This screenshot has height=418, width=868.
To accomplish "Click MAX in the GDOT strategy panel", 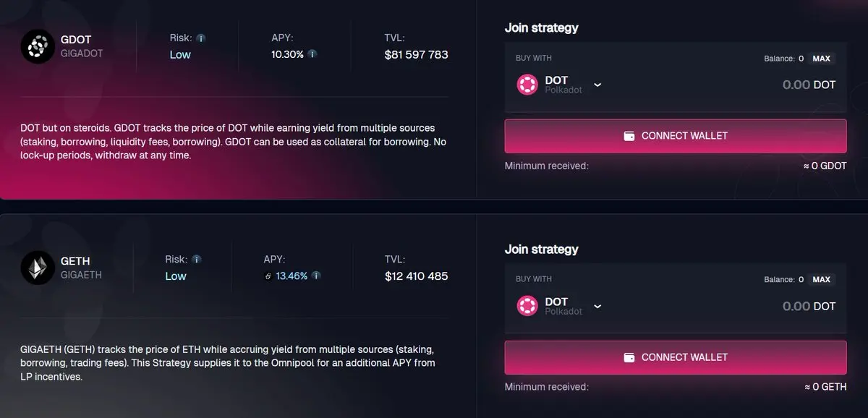I will (x=821, y=59).
